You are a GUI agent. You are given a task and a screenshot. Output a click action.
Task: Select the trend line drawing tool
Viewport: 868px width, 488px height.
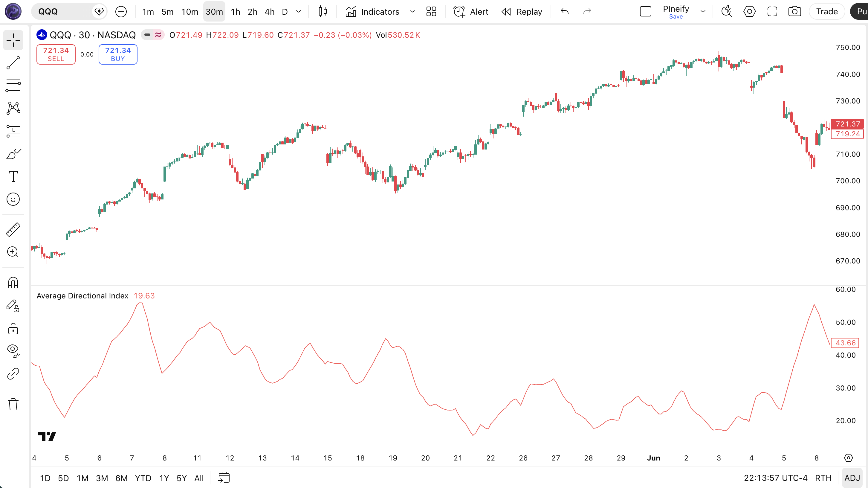coord(13,63)
